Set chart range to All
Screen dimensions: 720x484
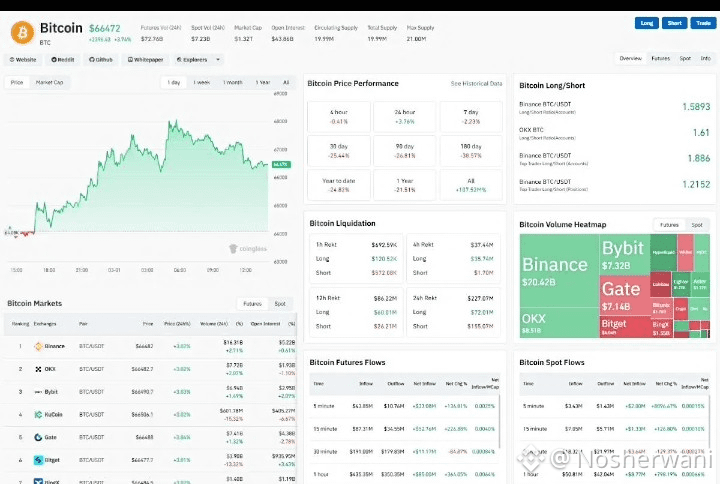tap(286, 83)
